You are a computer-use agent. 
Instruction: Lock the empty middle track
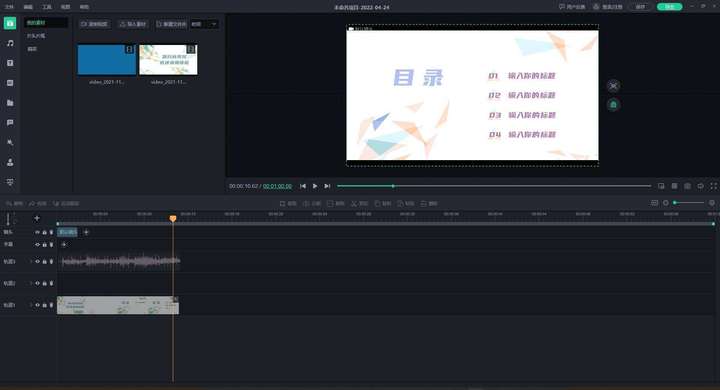coord(45,283)
